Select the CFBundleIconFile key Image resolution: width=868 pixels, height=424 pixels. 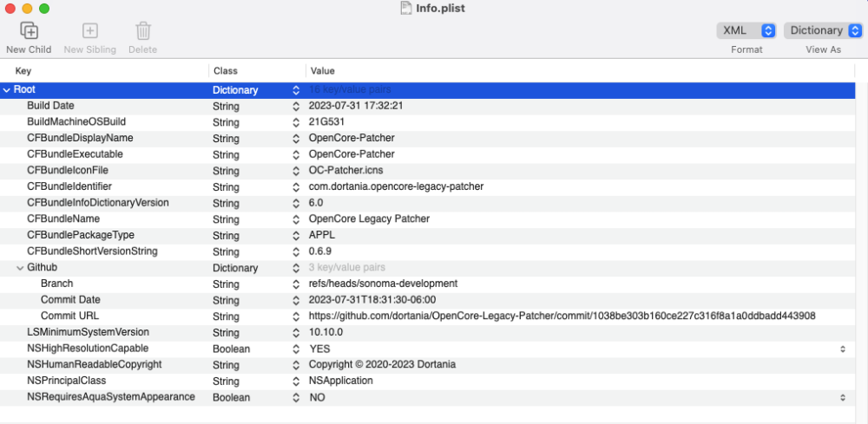pyautogui.click(x=68, y=170)
